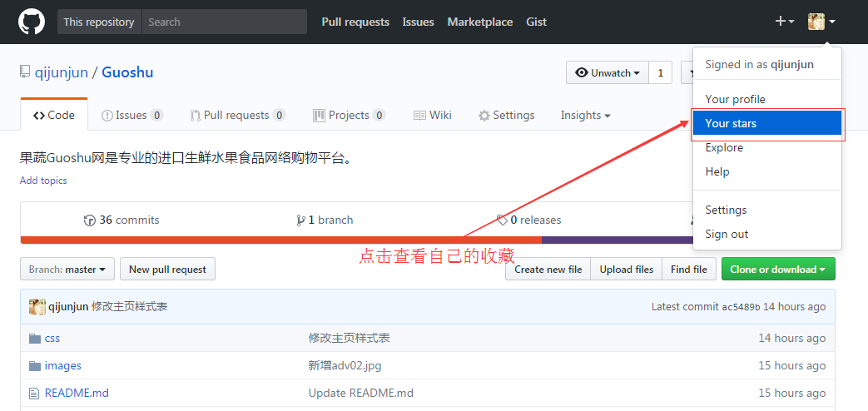868x411 pixels.
Task: Click the This repository search scope
Action: pyautogui.click(x=99, y=22)
